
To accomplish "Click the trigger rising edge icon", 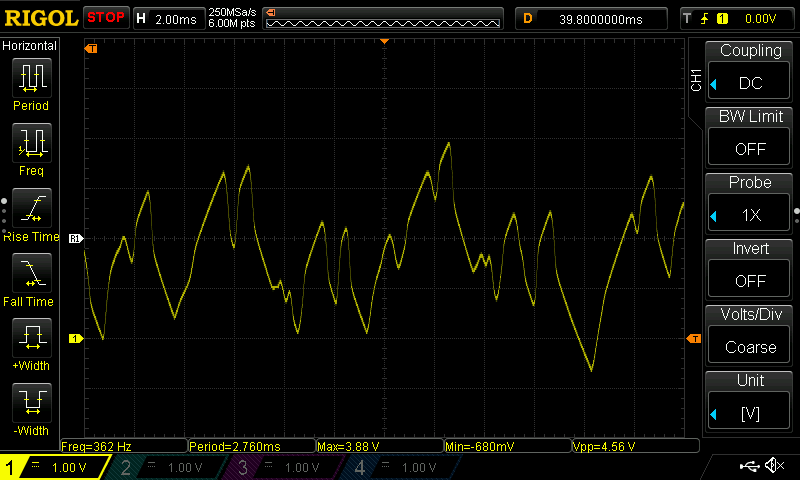I will (705, 19).
